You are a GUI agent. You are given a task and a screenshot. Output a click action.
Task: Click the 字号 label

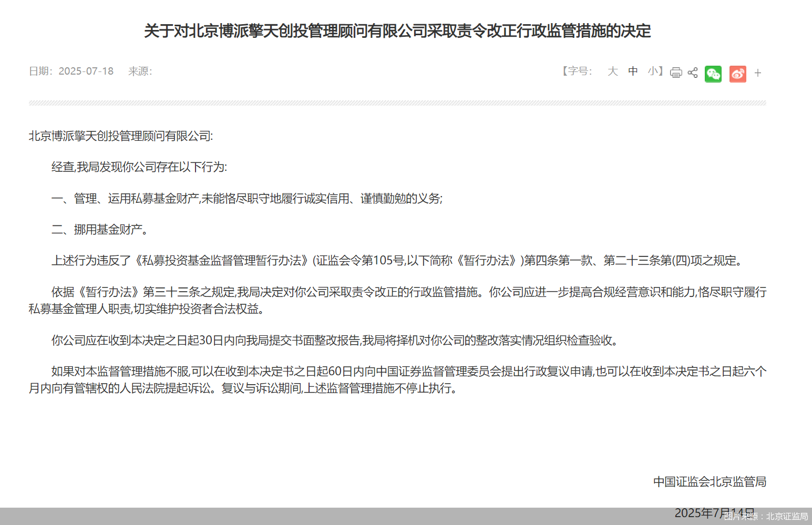click(580, 71)
